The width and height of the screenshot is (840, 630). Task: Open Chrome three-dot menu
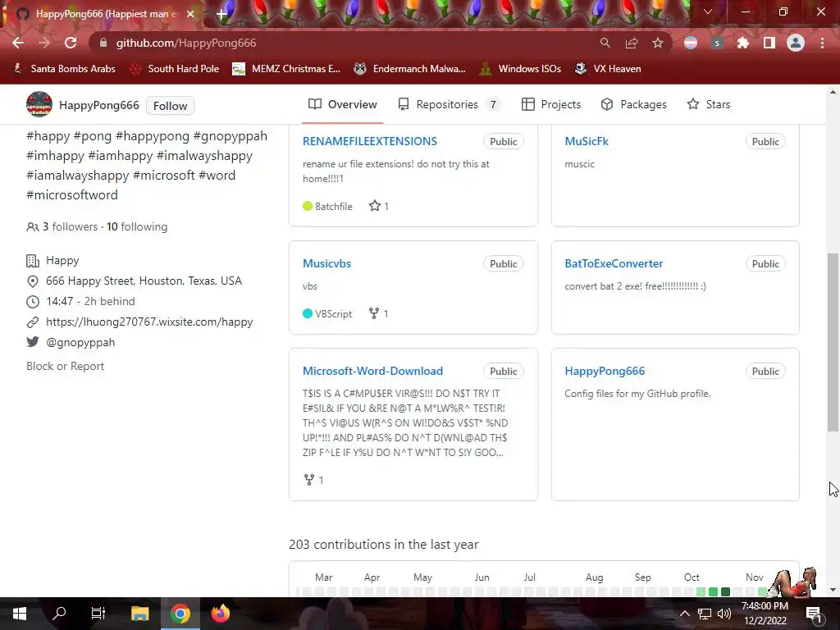822,43
